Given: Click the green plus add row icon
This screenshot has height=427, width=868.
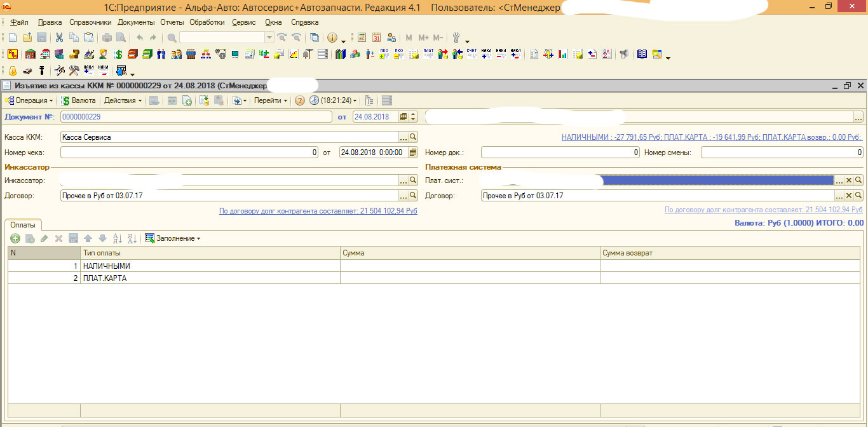Looking at the screenshot, I should pos(15,238).
